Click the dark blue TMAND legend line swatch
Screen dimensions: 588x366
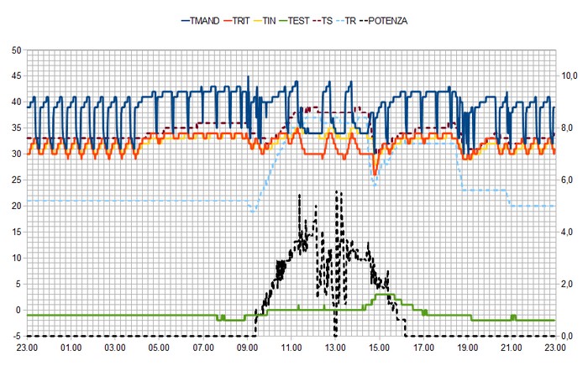tap(189, 19)
